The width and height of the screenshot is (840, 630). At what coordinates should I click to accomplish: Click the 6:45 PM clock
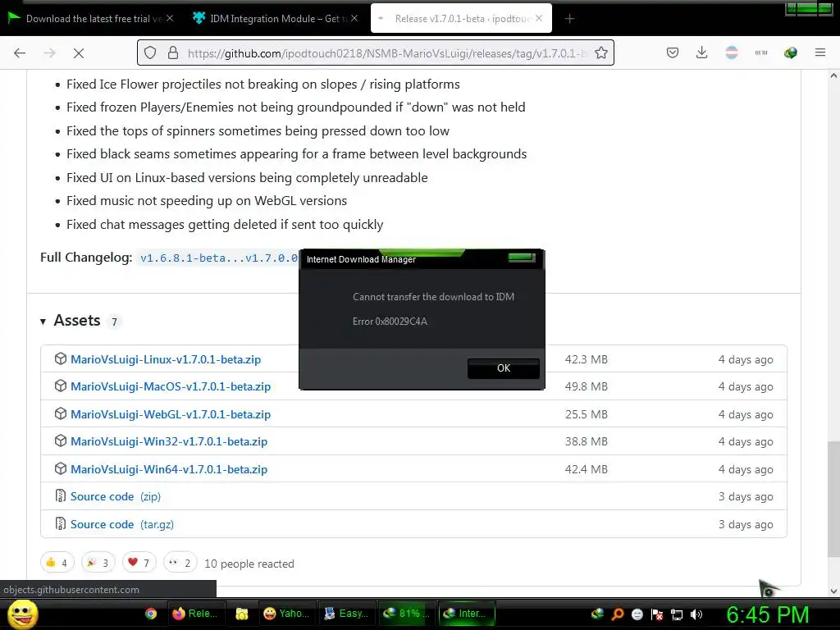[x=767, y=614]
